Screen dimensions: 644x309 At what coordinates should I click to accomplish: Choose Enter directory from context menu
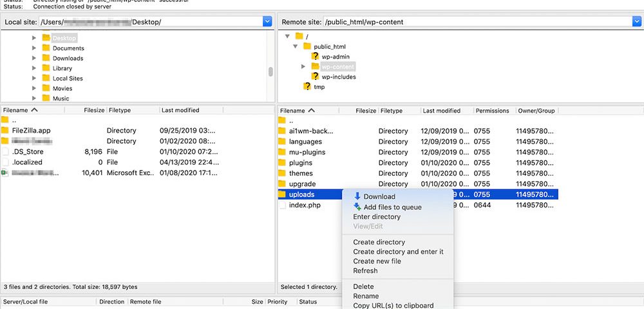pos(377,217)
